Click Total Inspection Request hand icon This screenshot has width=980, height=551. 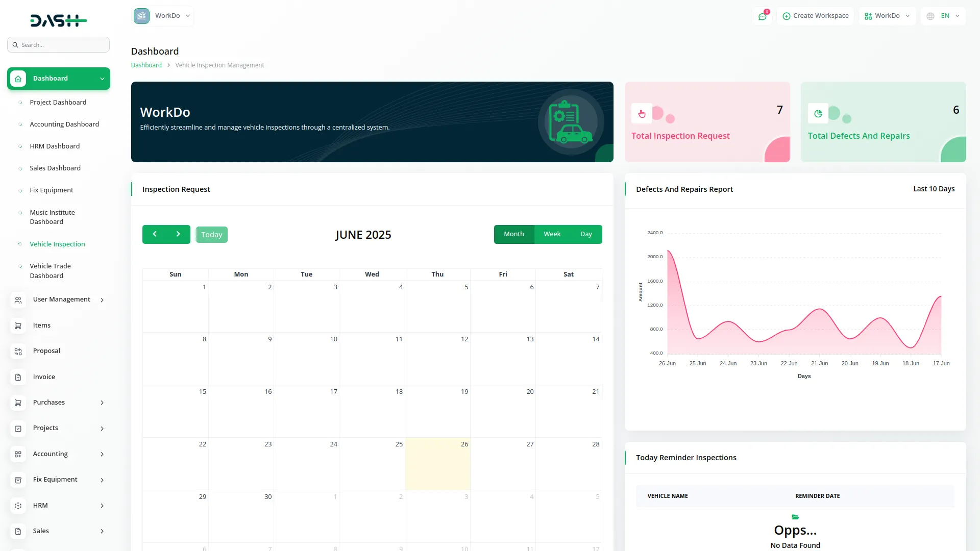tap(642, 113)
